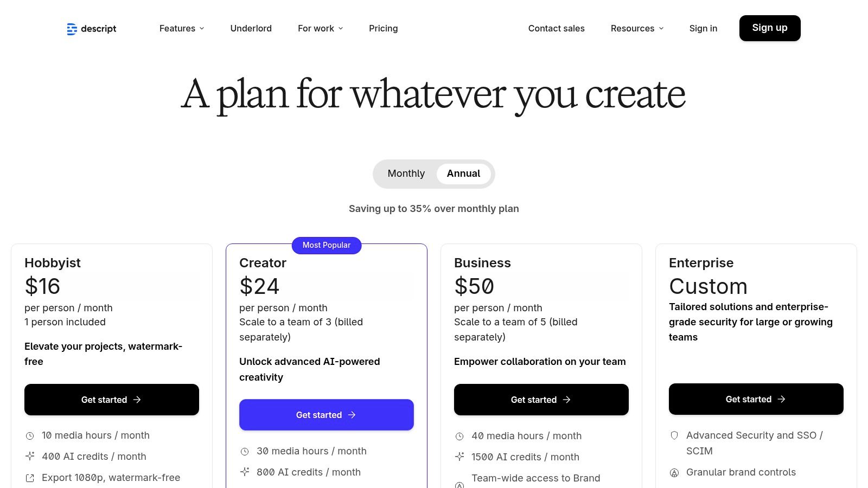Viewport: 868px width, 488px height.
Task: Click the brand icon beside Granular brand controls
Action: (674, 472)
